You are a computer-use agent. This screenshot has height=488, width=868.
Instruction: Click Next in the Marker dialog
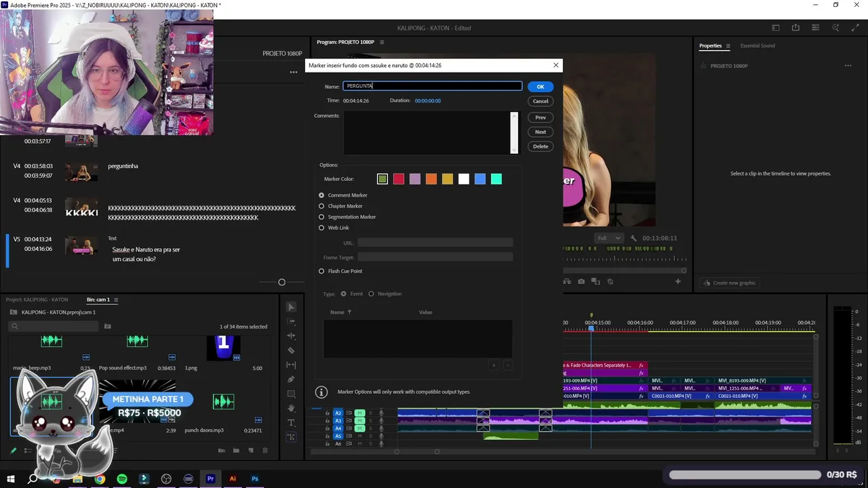click(540, 131)
